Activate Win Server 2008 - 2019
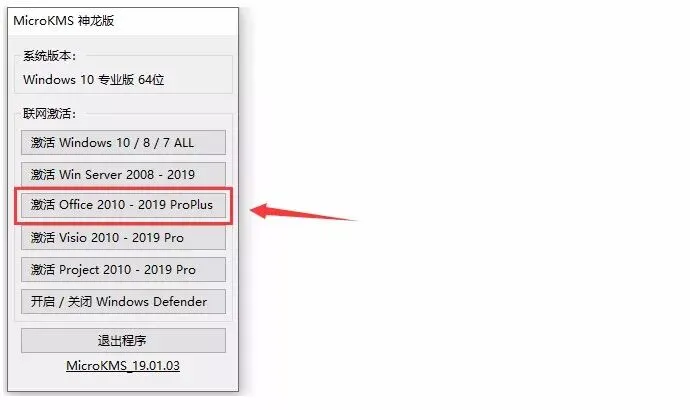Viewport: 690px width, 410px height. coord(123,174)
